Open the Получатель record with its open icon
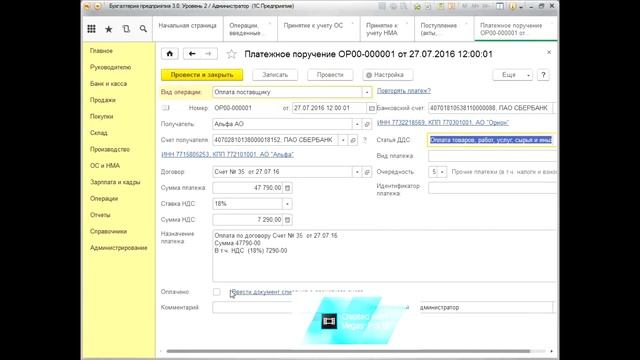The width and height of the screenshot is (640, 360). coord(367,124)
